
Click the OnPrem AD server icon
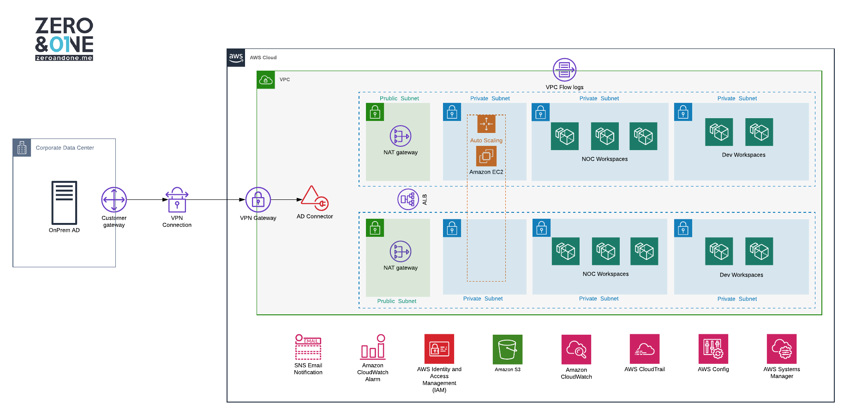64,203
